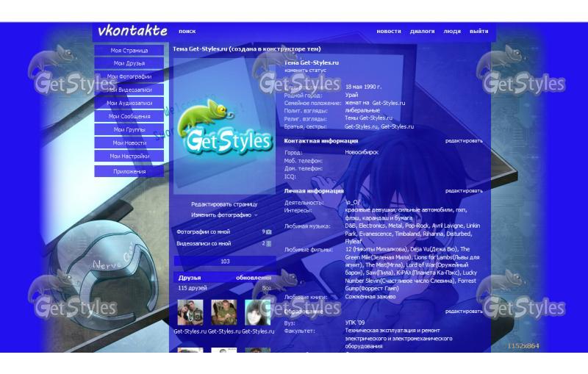Edit Контактная информация via редактировать link
Image resolution: width=588 pixels, height=374 pixels.
coord(464,140)
